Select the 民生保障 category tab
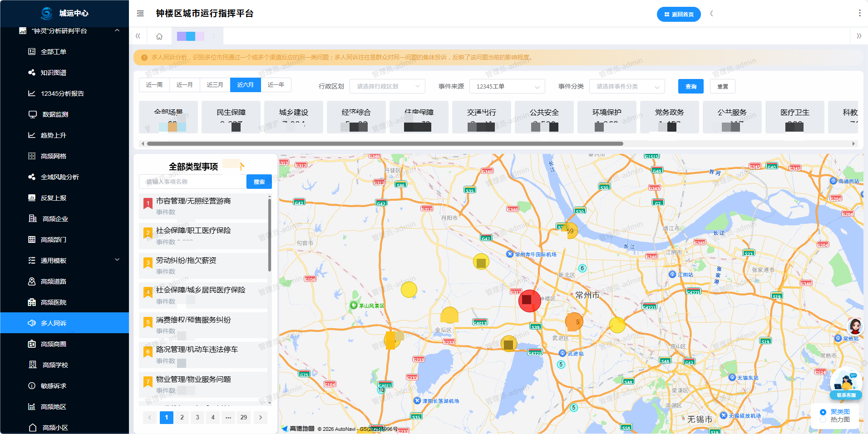Screen dimensions: 868x434 point(231,117)
